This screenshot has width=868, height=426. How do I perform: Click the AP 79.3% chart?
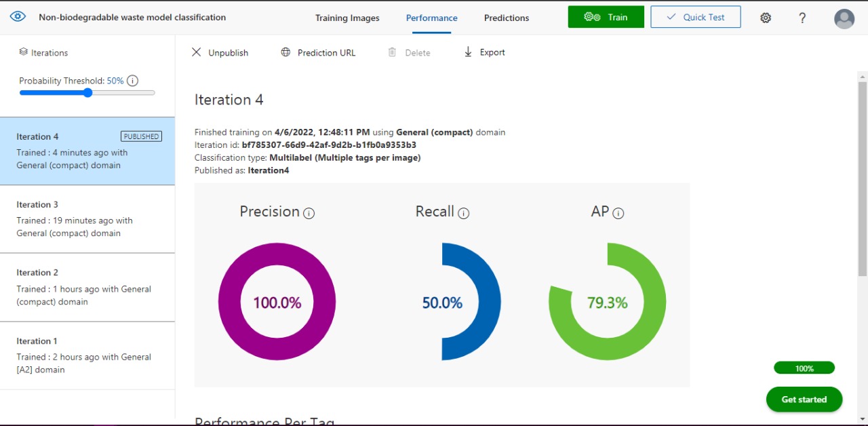(x=607, y=302)
